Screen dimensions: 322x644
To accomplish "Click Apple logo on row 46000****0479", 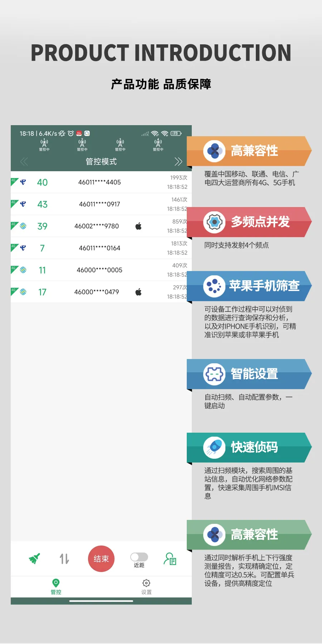I will pos(138,292).
